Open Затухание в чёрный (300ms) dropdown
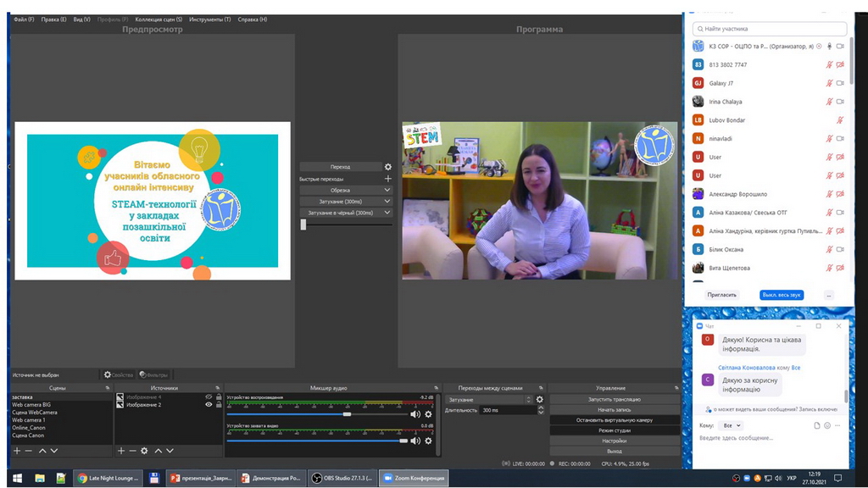868x488 pixels. coord(346,213)
